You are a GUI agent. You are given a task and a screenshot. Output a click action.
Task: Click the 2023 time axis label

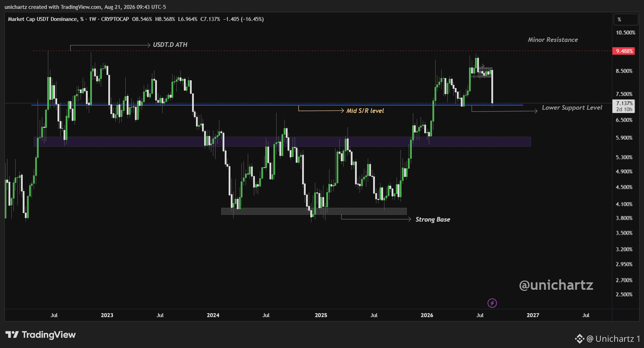pyautogui.click(x=107, y=315)
